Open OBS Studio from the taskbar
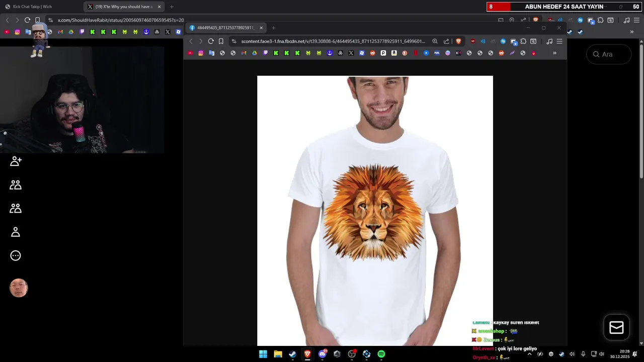 [x=352, y=354]
